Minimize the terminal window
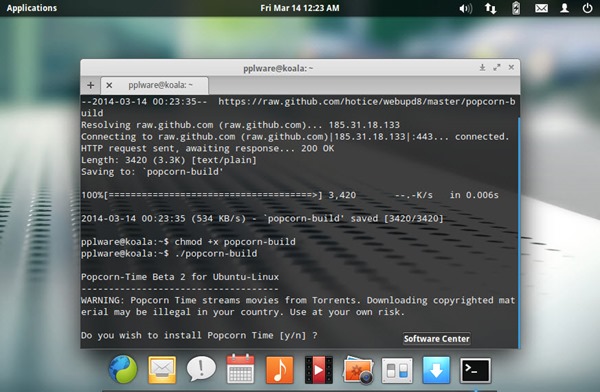Screen dimensions: 600x392 pyautogui.click(x=483, y=67)
